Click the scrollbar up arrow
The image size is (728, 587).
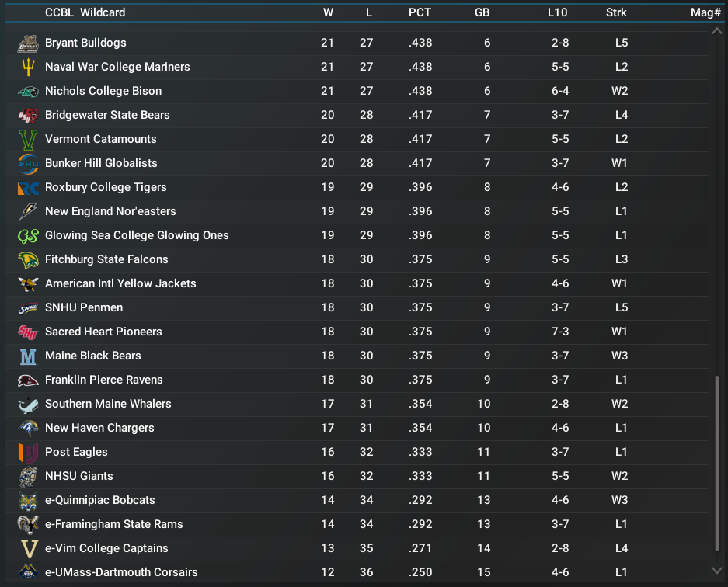tap(717, 31)
